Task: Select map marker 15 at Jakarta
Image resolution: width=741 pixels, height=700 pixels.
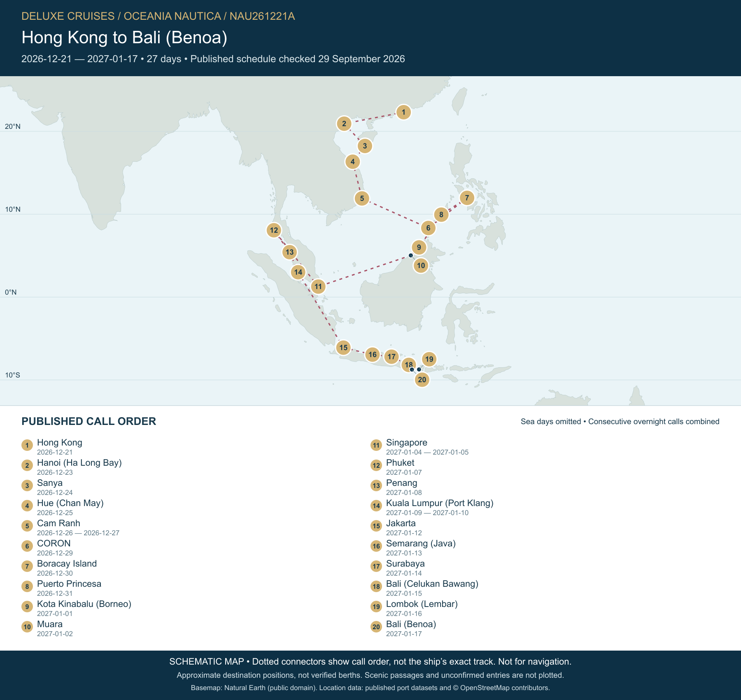Action: [x=343, y=348]
